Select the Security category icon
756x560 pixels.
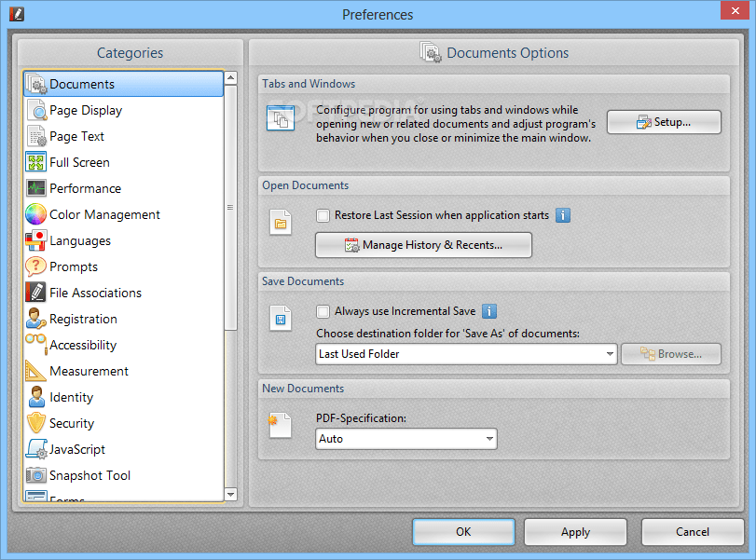pyautogui.click(x=35, y=423)
